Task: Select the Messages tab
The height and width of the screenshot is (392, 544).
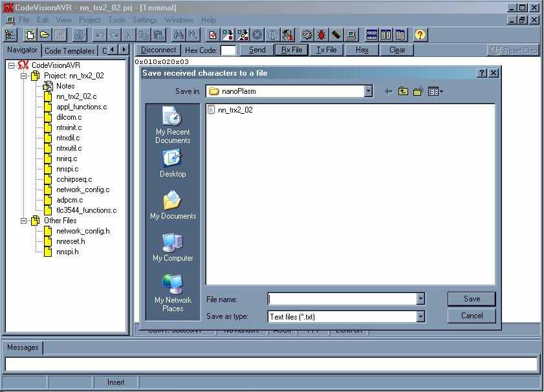Action: [23, 347]
